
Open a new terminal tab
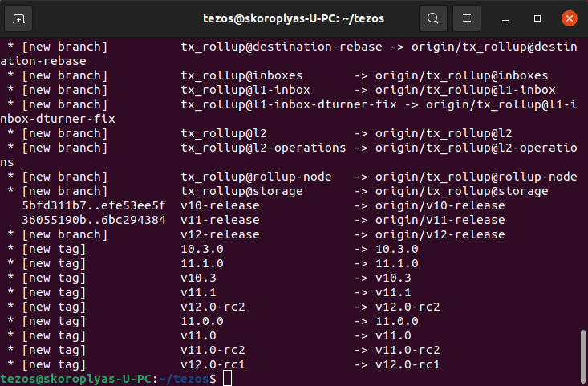[x=19, y=18]
